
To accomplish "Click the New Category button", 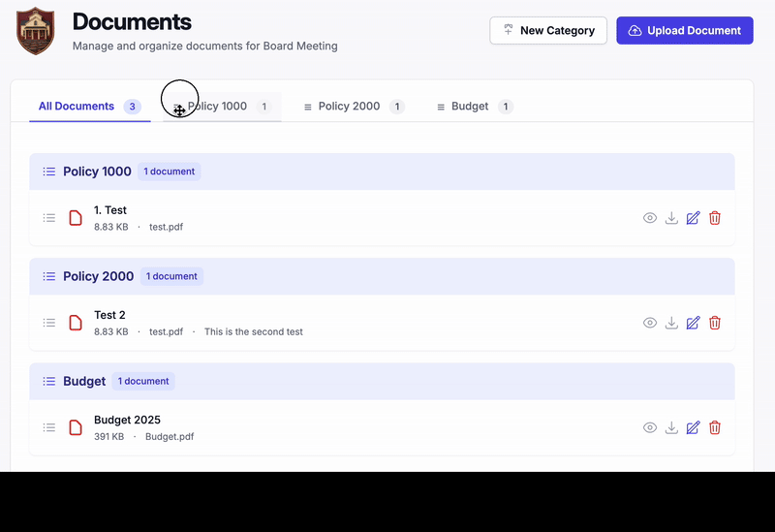I will click(x=548, y=31).
